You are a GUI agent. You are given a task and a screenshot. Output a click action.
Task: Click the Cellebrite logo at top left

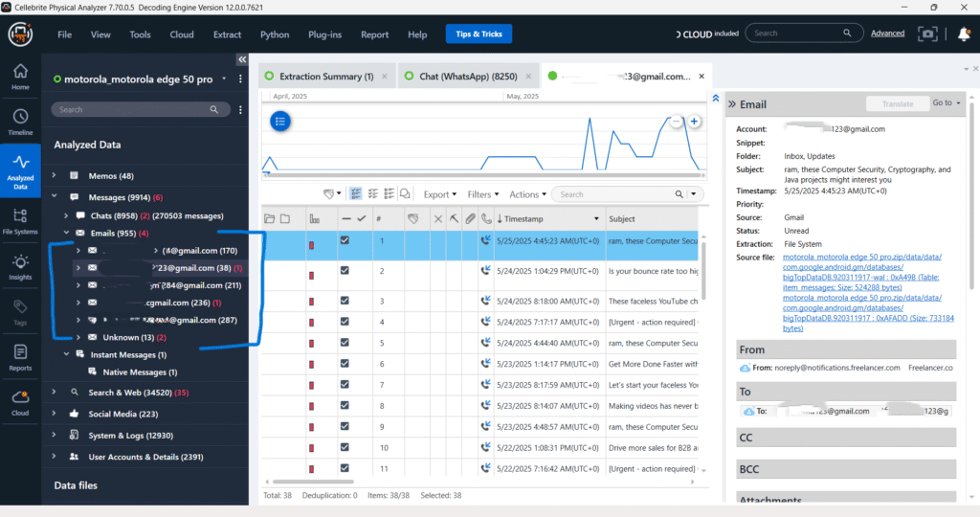[x=20, y=34]
